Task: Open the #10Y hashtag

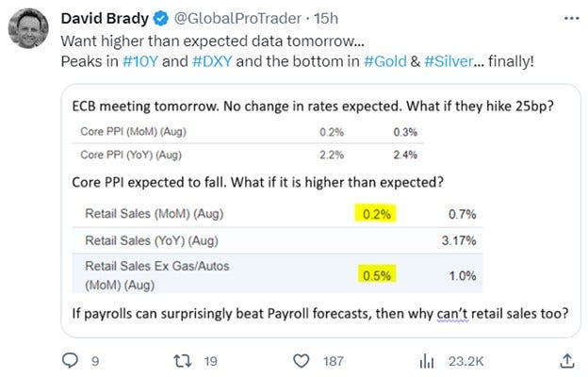Action: 140,61
